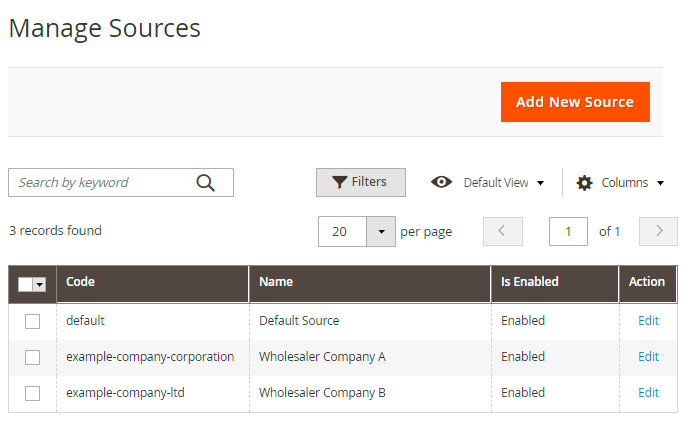
Task: Sort by the Code column header
Action: [x=81, y=282]
